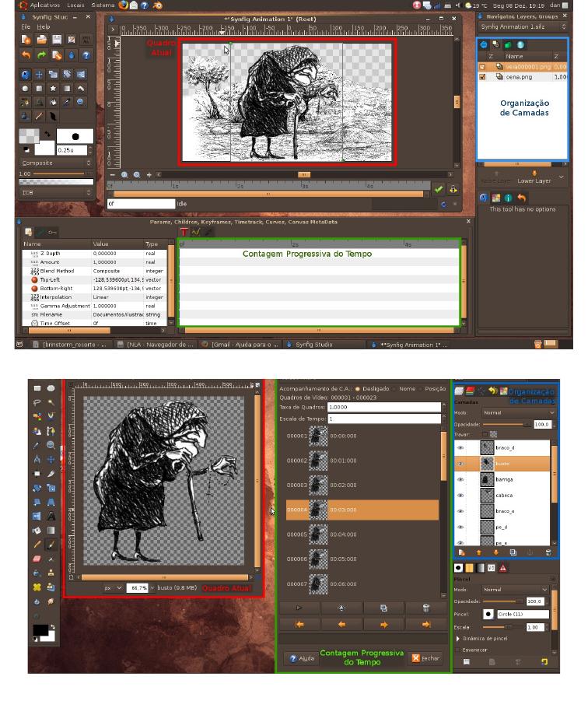
Task: Duplicate the layer in GIMP layers panel
Action: (x=513, y=552)
